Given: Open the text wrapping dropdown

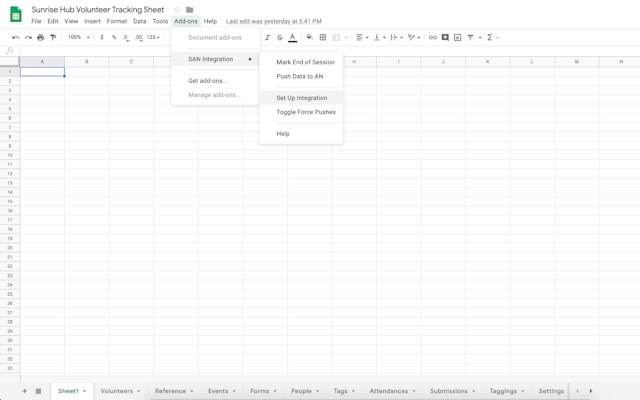Looking at the screenshot, I should 396,37.
